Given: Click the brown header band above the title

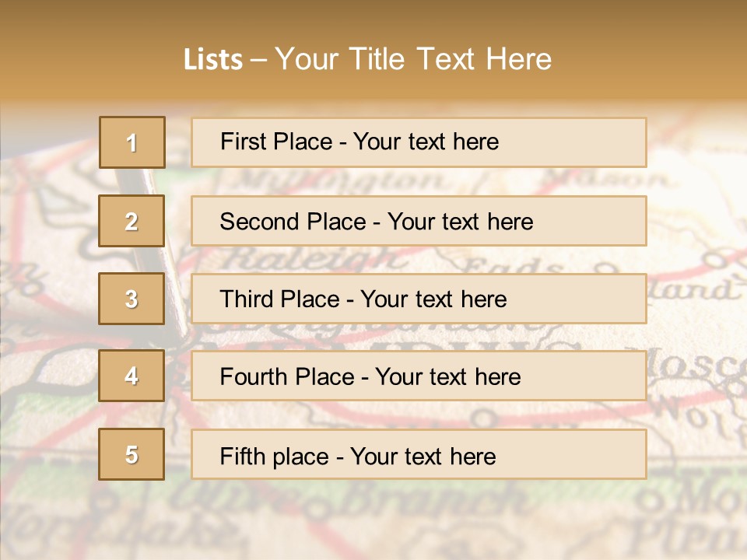Looking at the screenshot, I should [373, 19].
